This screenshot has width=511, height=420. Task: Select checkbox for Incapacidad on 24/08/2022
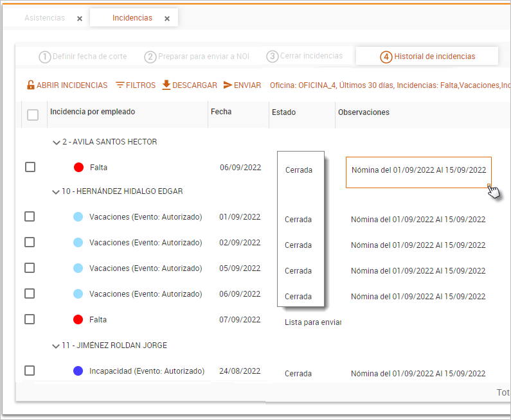[x=30, y=371]
